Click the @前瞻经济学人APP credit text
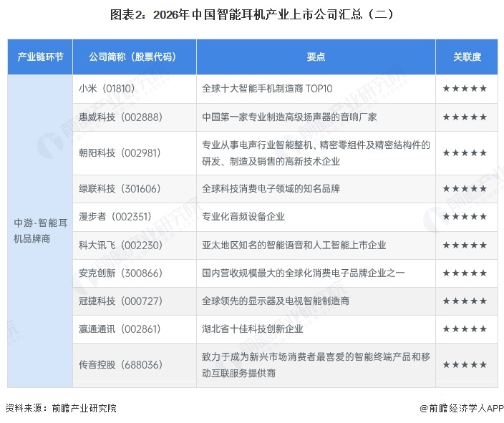The height and width of the screenshot is (423, 504). [x=462, y=408]
